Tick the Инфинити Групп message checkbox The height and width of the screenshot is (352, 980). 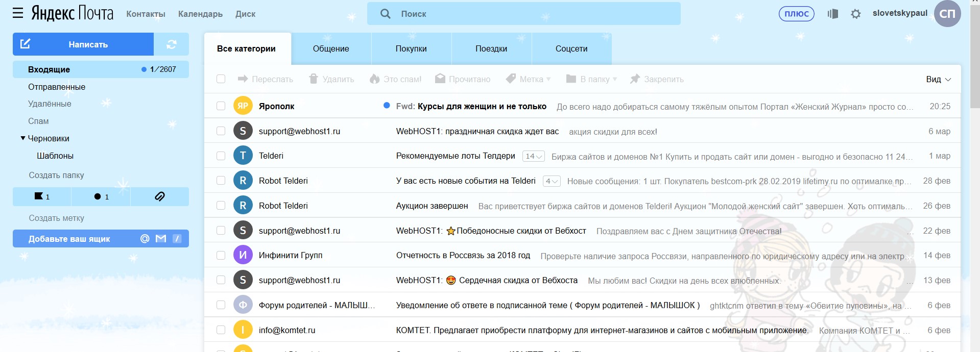[x=221, y=255]
